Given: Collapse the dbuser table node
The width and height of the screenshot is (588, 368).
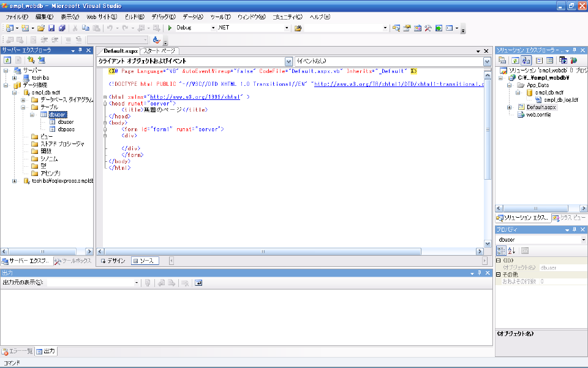Looking at the screenshot, I should tap(32, 115).
